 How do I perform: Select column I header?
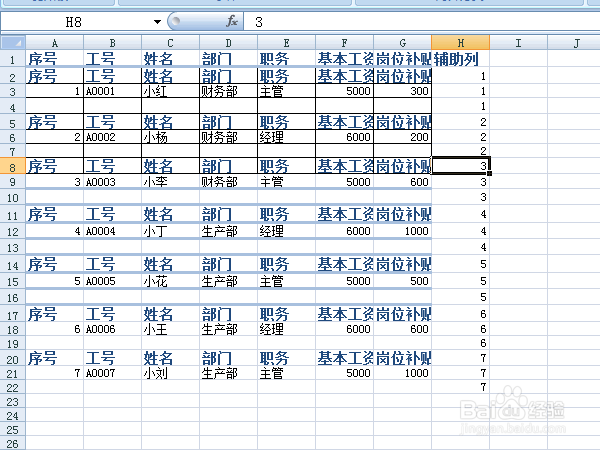pos(518,42)
